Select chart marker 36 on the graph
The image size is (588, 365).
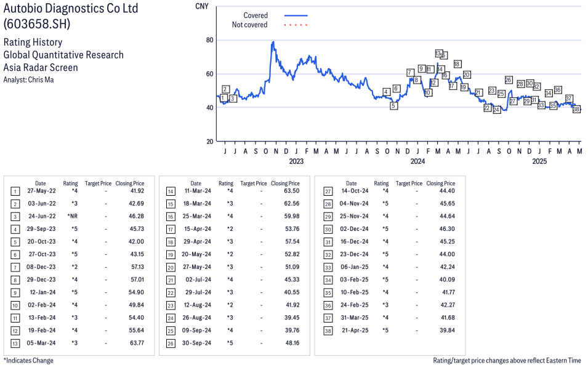pyautogui.click(x=558, y=90)
